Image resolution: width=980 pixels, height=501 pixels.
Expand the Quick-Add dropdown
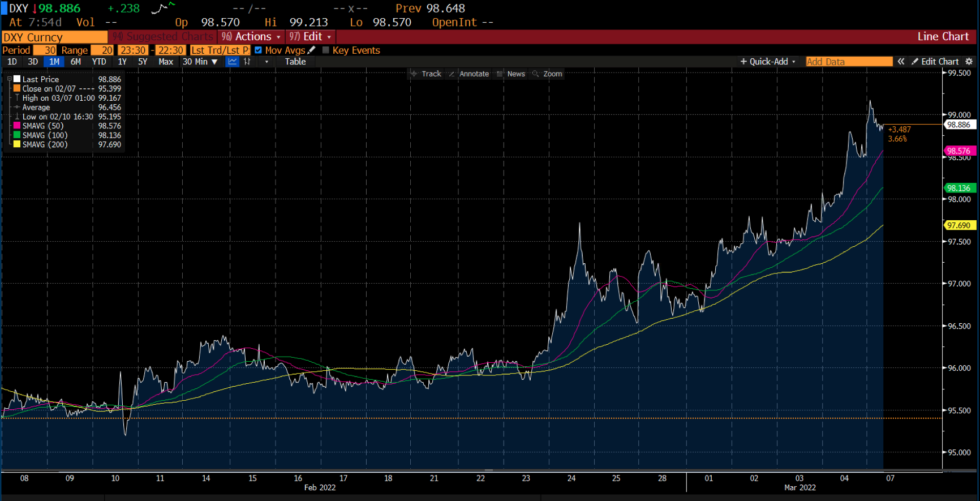coord(768,62)
